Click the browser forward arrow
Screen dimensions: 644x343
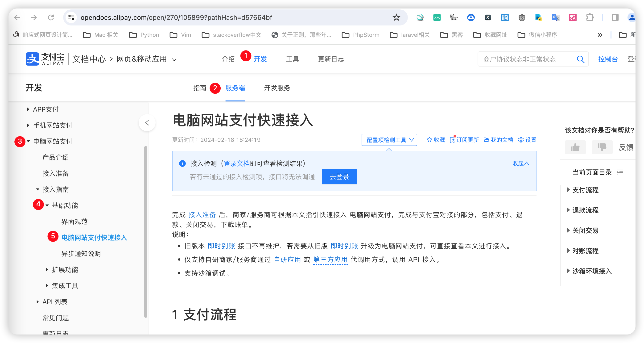(34, 17)
